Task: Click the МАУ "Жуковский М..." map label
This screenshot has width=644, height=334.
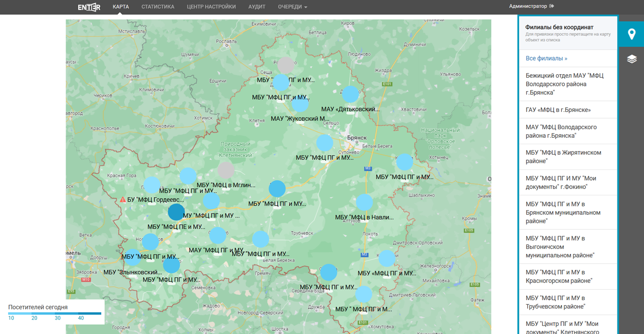Action: [x=300, y=119]
